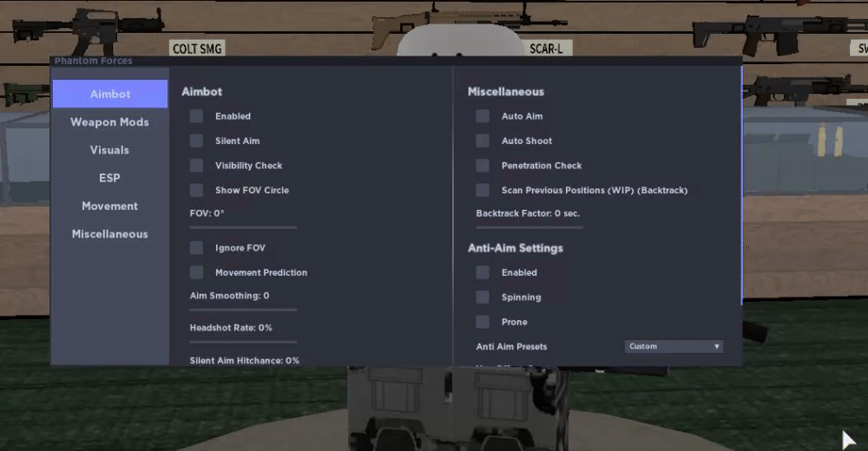The width and height of the screenshot is (868, 451).
Task: Tick the Auto Aim checkbox
Action: [482, 115]
